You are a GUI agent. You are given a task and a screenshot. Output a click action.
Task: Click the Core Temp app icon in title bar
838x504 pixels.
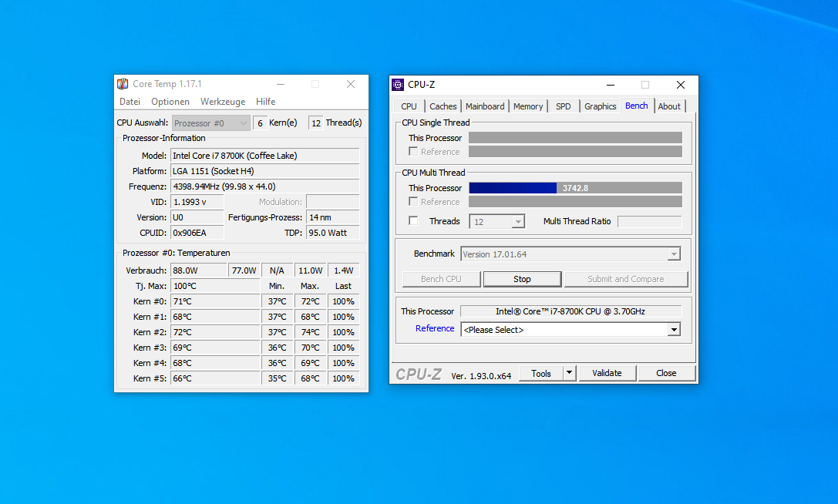point(123,84)
